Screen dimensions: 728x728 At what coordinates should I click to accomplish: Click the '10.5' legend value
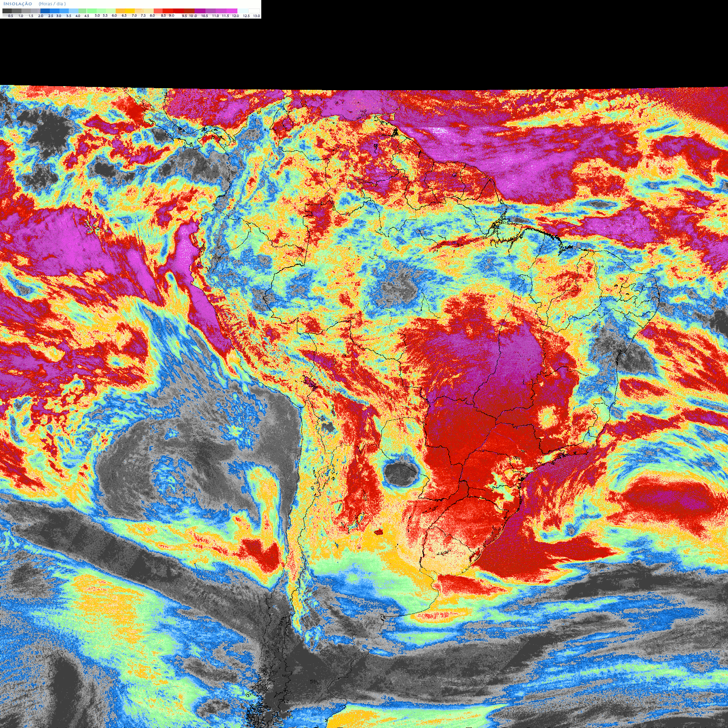[205, 16]
